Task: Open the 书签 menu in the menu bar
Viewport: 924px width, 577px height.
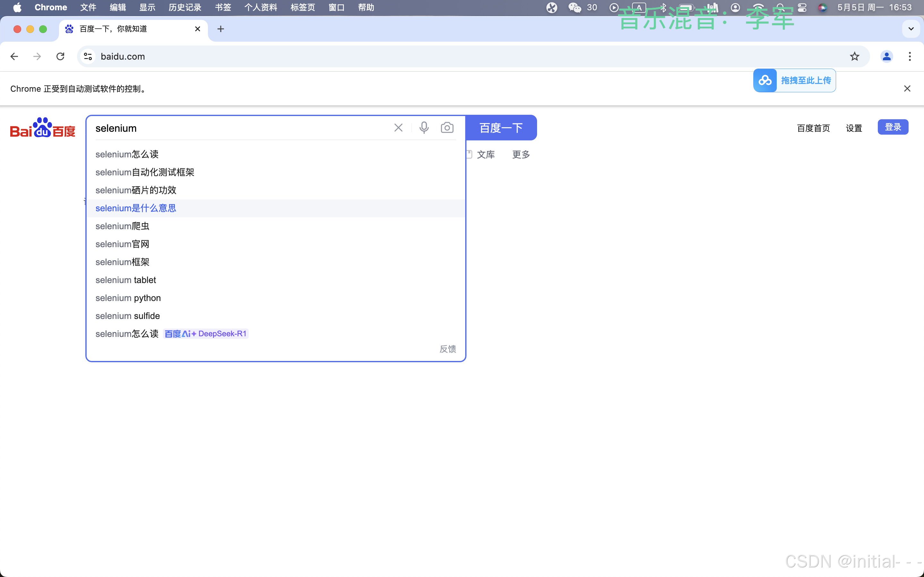Action: 223,7
